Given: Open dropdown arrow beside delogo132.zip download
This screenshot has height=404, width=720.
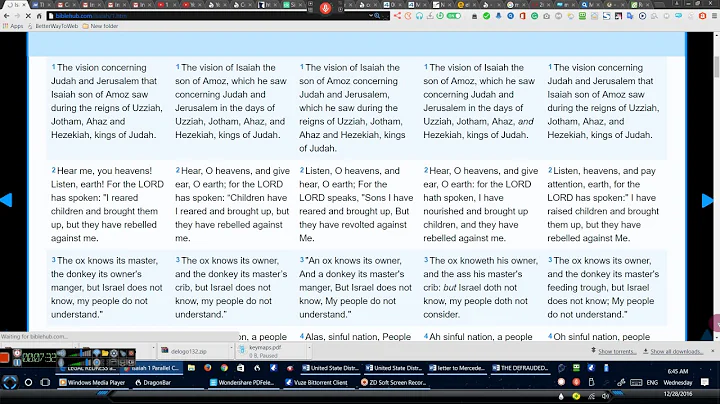Looking at the screenshot, I should point(231,348).
